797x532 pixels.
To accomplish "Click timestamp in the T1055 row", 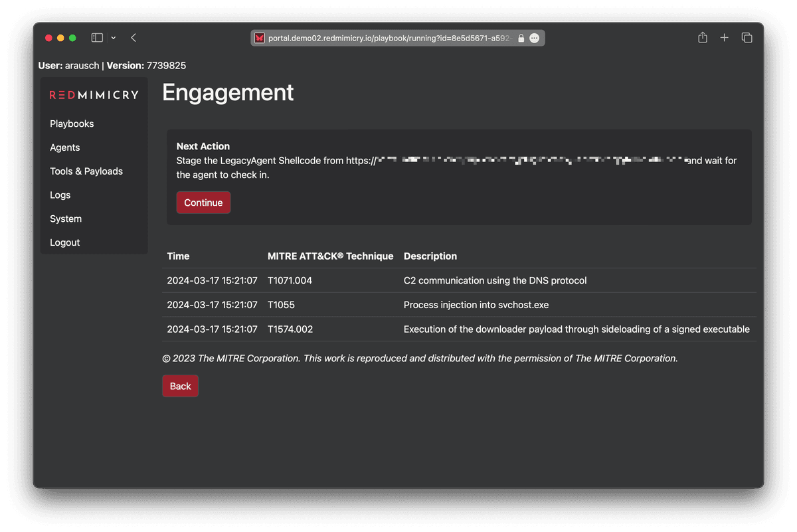I will 212,306.
